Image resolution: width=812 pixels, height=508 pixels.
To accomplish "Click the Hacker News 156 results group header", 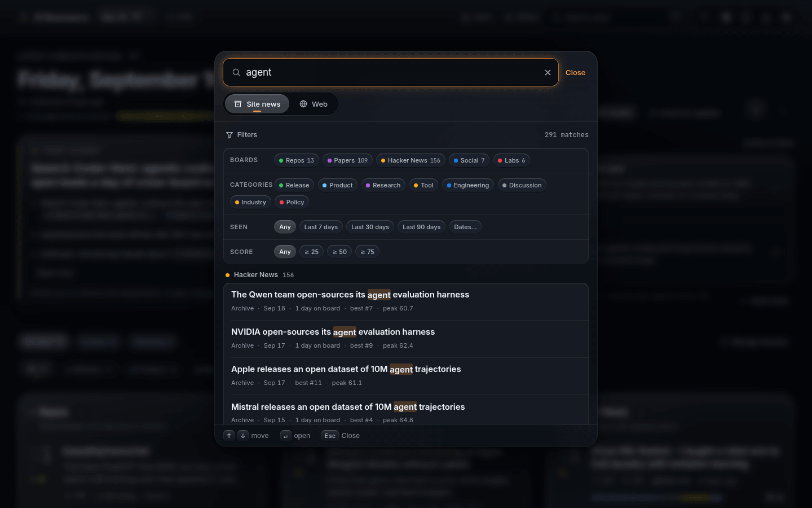I will pyautogui.click(x=260, y=275).
